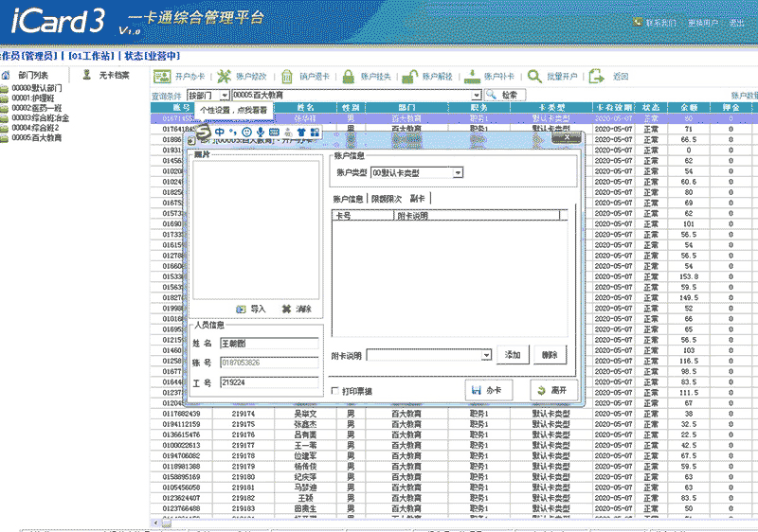Open the 部门列表 home icon
The image size is (758, 532).
[6, 76]
